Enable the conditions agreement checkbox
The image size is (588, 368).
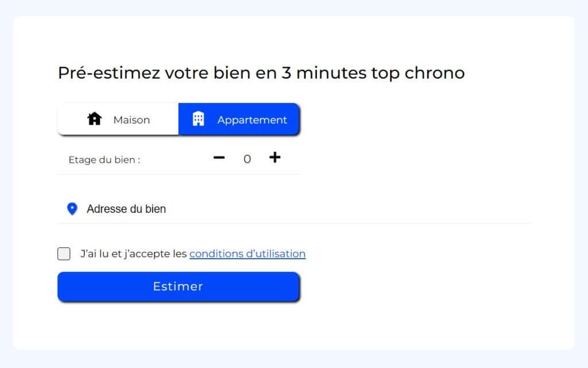click(64, 254)
